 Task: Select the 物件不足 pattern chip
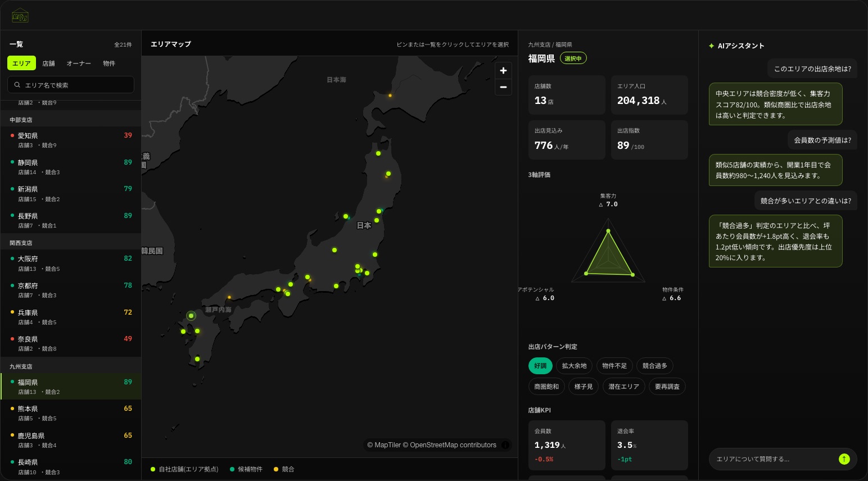click(x=614, y=366)
